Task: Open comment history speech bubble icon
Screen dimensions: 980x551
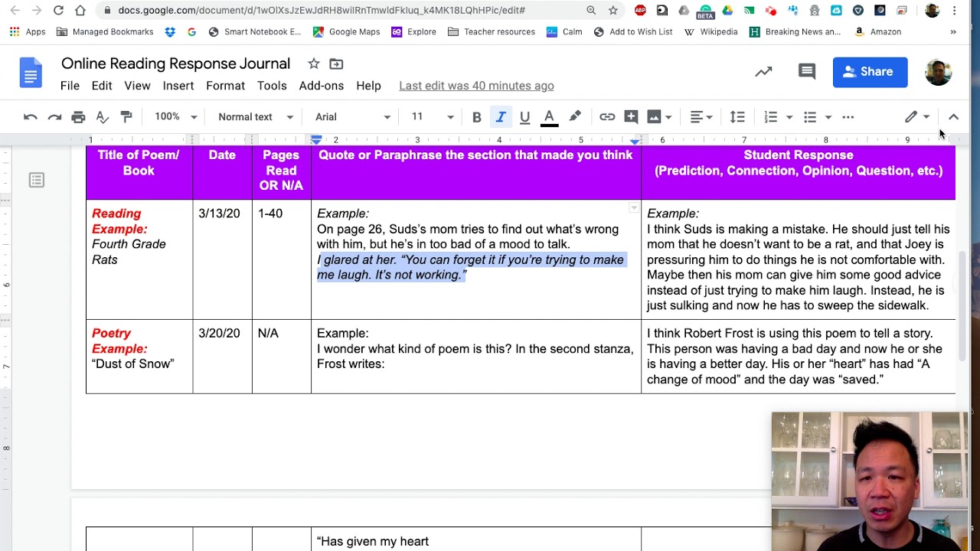Action: (807, 72)
